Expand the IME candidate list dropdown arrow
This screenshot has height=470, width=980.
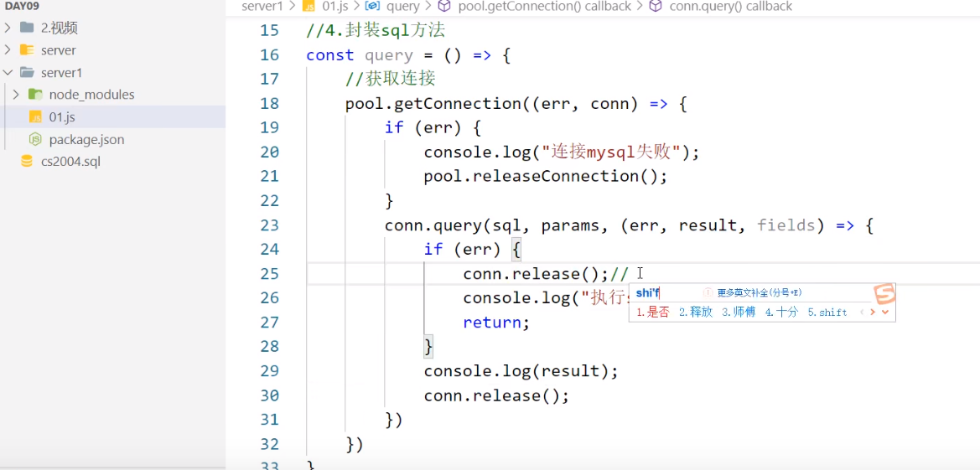885,312
